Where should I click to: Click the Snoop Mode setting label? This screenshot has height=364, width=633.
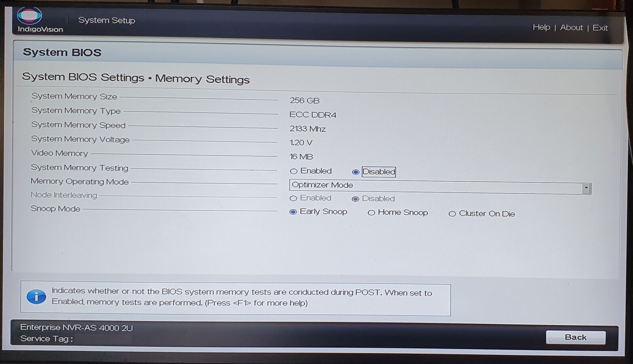(x=55, y=209)
